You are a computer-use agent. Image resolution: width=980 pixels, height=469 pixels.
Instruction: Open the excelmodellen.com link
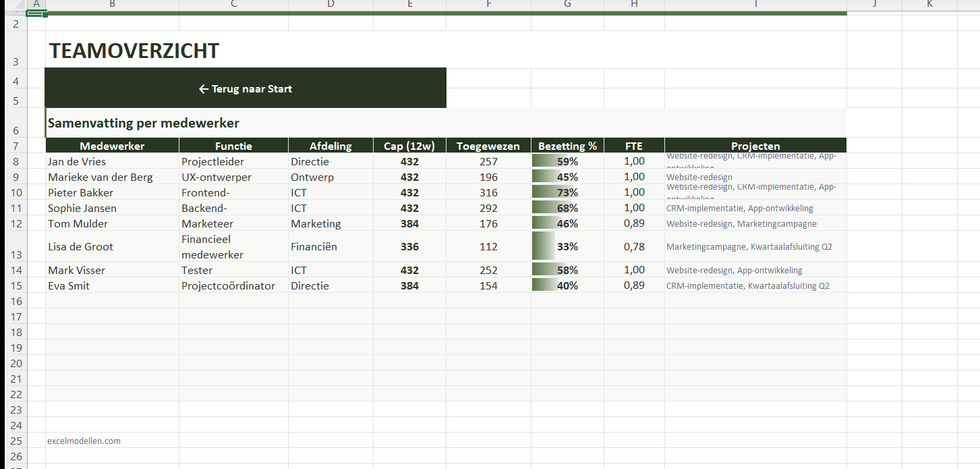click(84, 441)
